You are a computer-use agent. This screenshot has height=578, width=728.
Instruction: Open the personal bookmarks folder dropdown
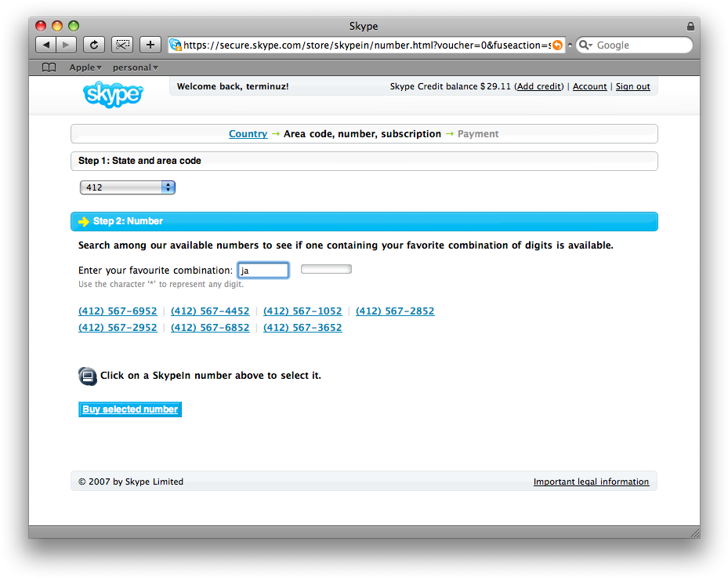(x=135, y=67)
